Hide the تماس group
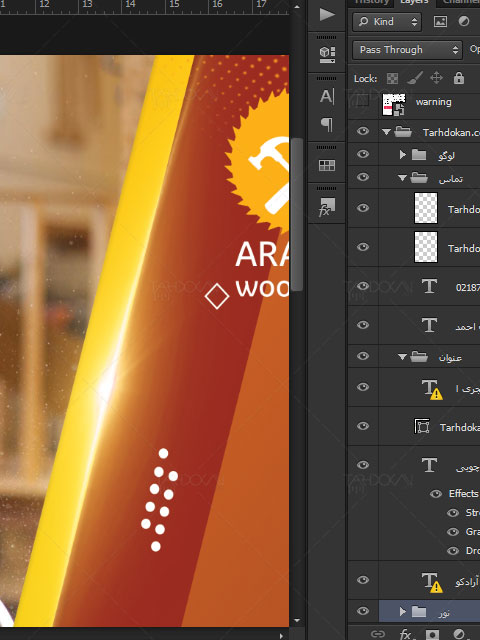480x640 pixels. coord(362,177)
